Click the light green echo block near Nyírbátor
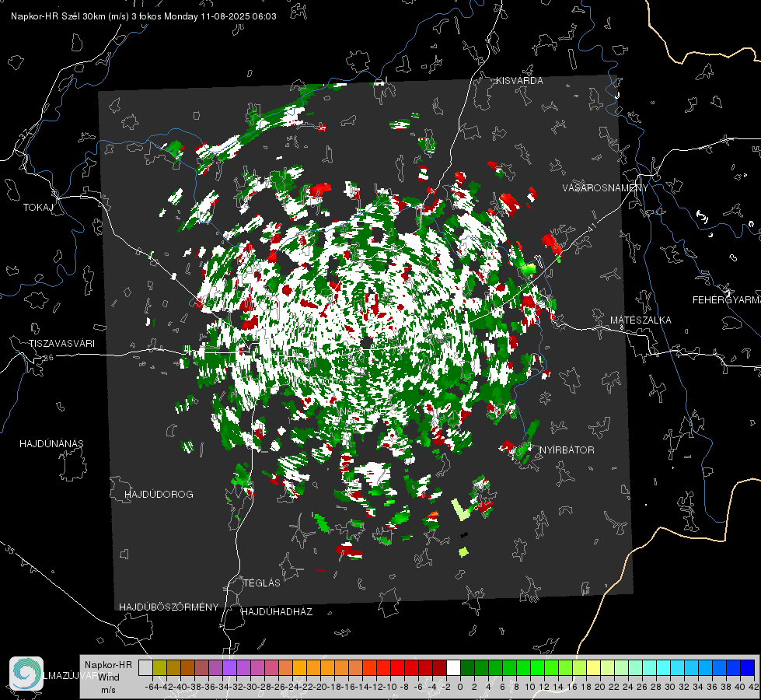Image resolution: width=761 pixels, height=700 pixels. click(x=461, y=509)
